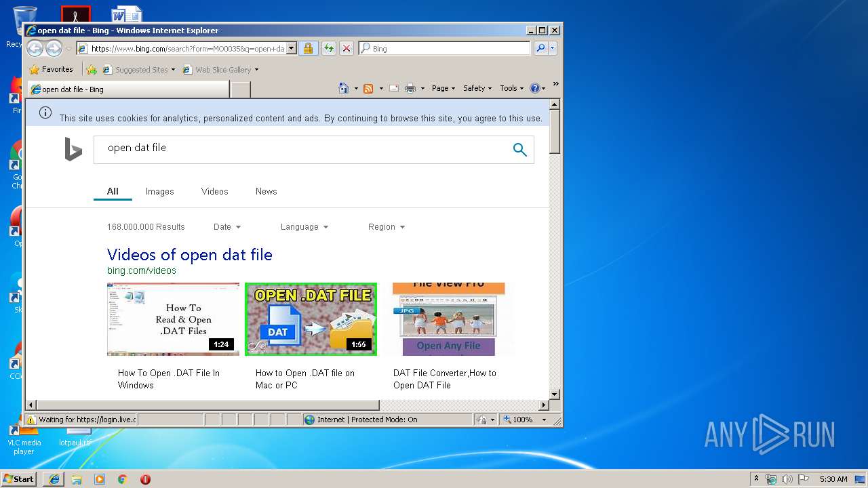Select the 'open dat file - Bing' tab

128,89
